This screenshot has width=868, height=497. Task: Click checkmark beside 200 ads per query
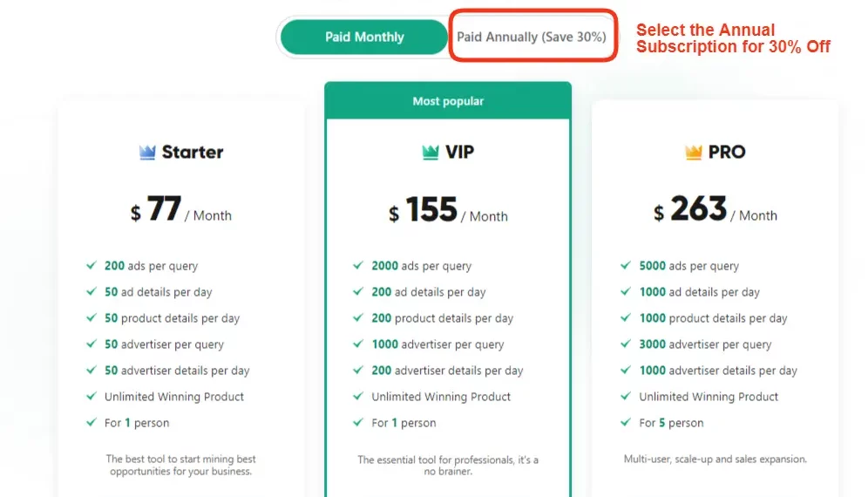click(92, 265)
